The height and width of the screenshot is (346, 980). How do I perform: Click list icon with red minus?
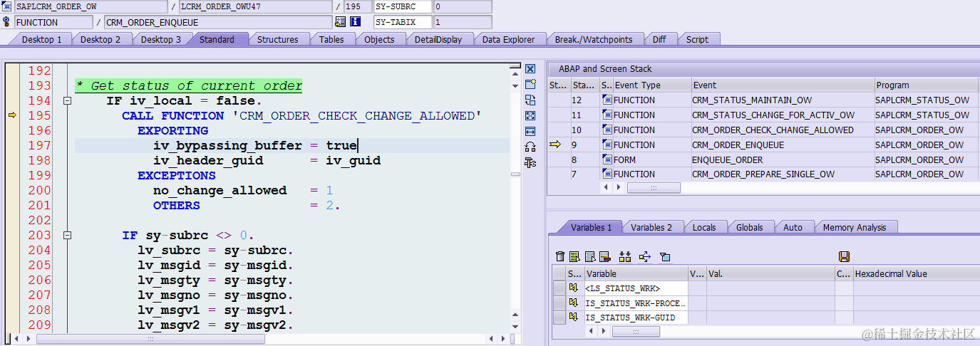pos(604,256)
